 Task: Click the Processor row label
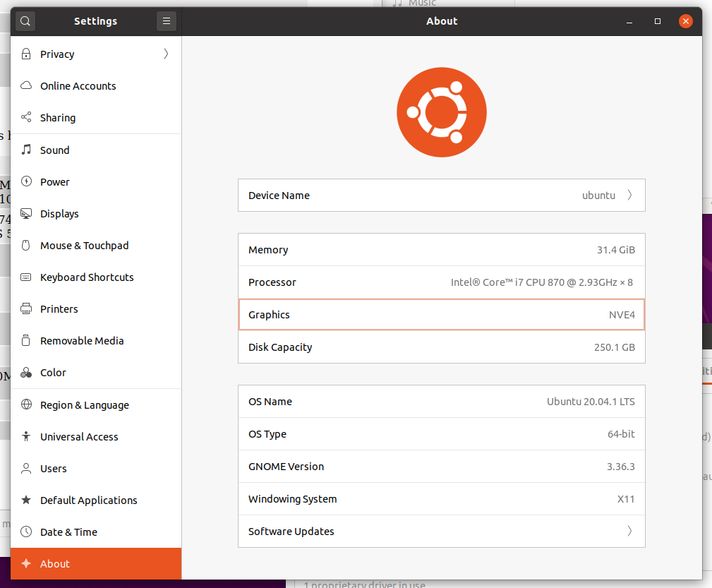coord(272,282)
